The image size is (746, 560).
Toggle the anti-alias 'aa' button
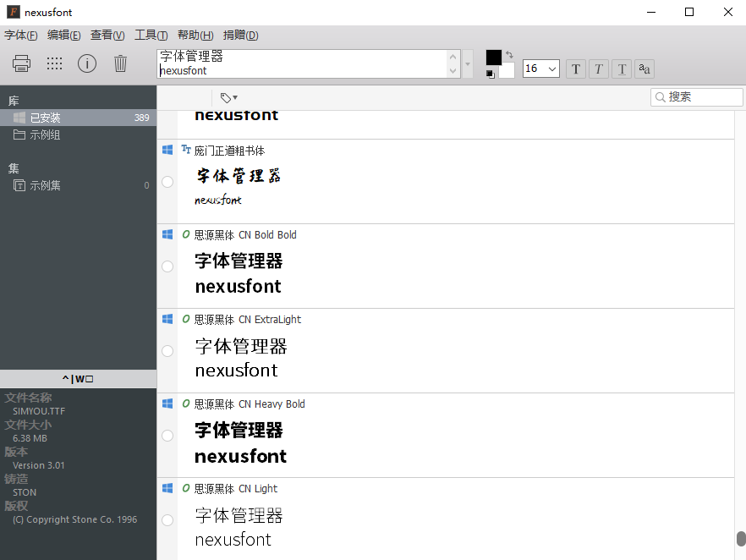(x=645, y=69)
